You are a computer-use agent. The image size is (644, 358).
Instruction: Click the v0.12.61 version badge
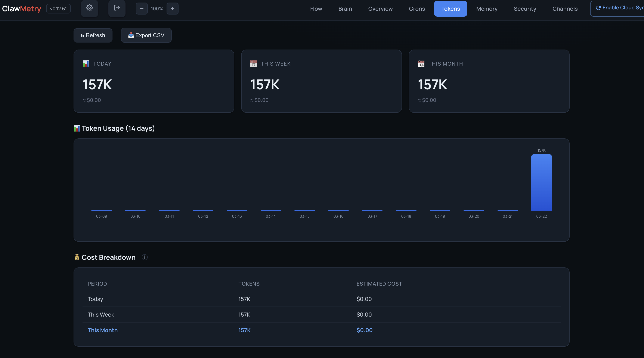coord(58,9)
